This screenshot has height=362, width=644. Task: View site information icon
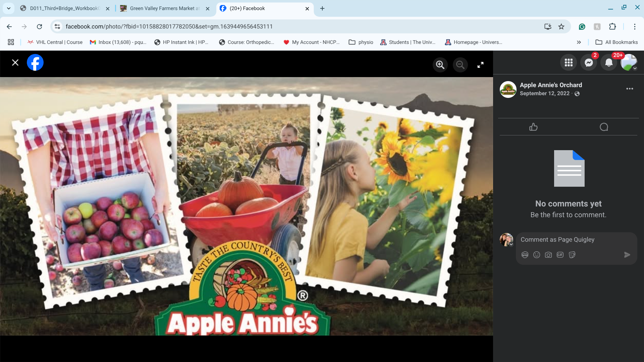57,26
